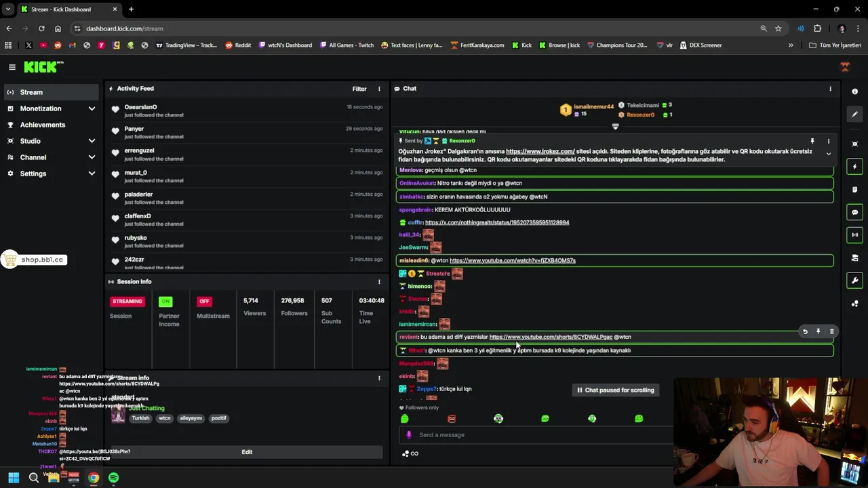
Task: Click the Edit button in Stream info
Action: click(x=247, y=452)
